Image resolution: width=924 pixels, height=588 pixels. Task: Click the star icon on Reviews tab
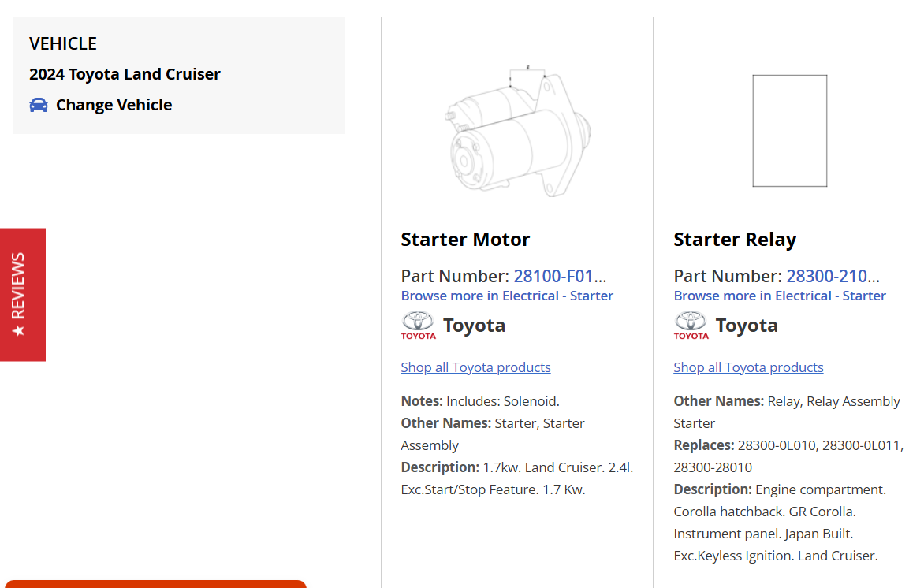pyautogui.click(x=18, y=330)
